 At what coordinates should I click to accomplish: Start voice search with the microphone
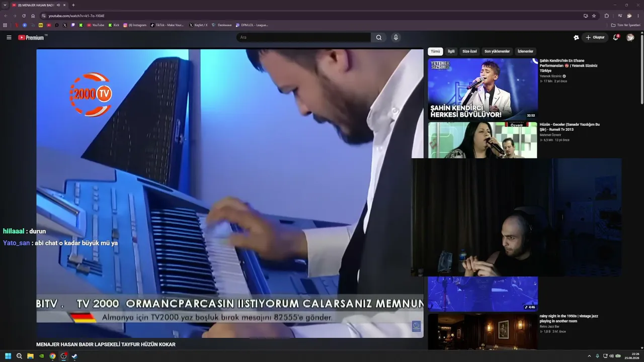[396, 37]
